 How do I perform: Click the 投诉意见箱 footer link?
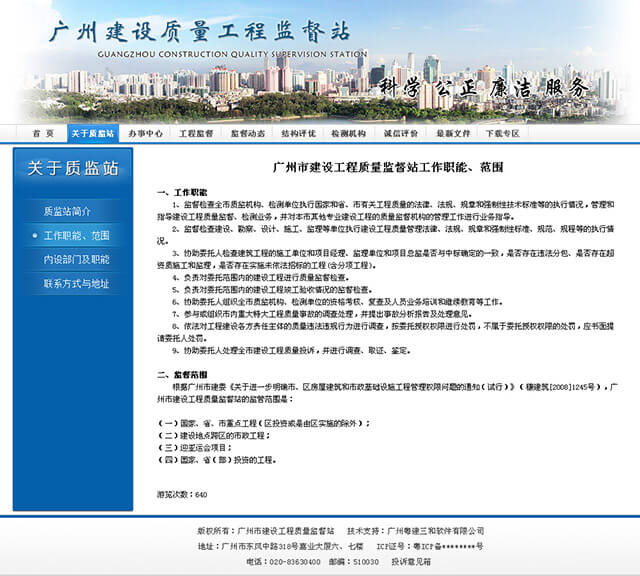coord(411,562)
